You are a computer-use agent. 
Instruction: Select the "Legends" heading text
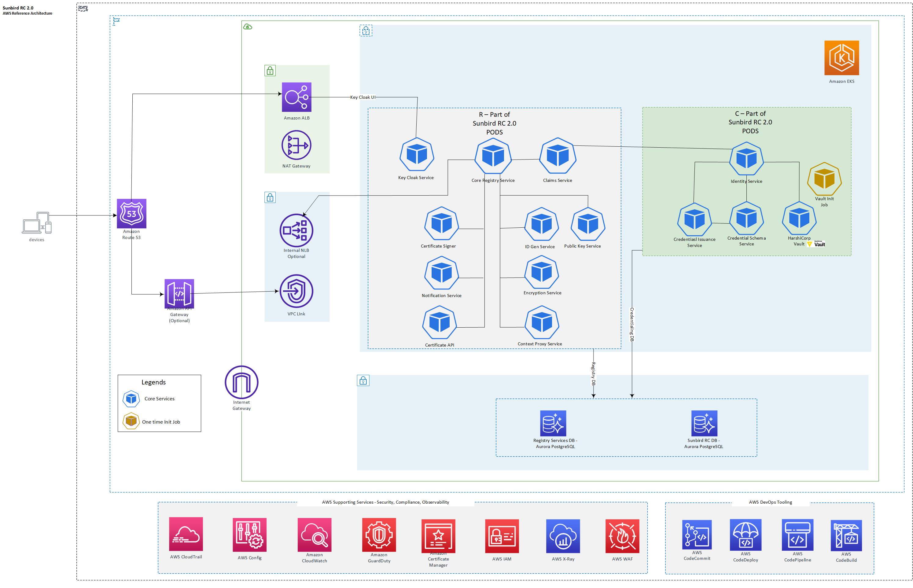coord(153,382)
